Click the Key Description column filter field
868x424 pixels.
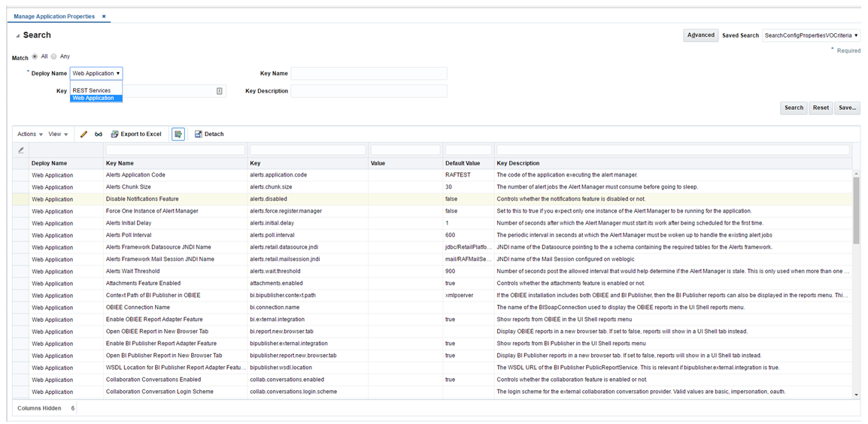pos(672,150)
